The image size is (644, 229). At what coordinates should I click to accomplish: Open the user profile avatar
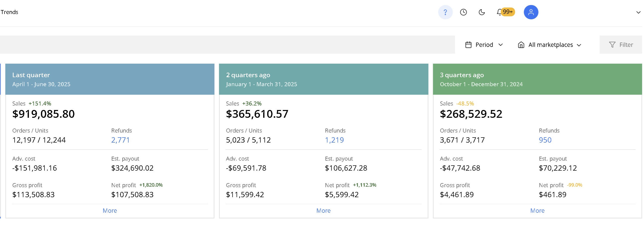[531, 12]
